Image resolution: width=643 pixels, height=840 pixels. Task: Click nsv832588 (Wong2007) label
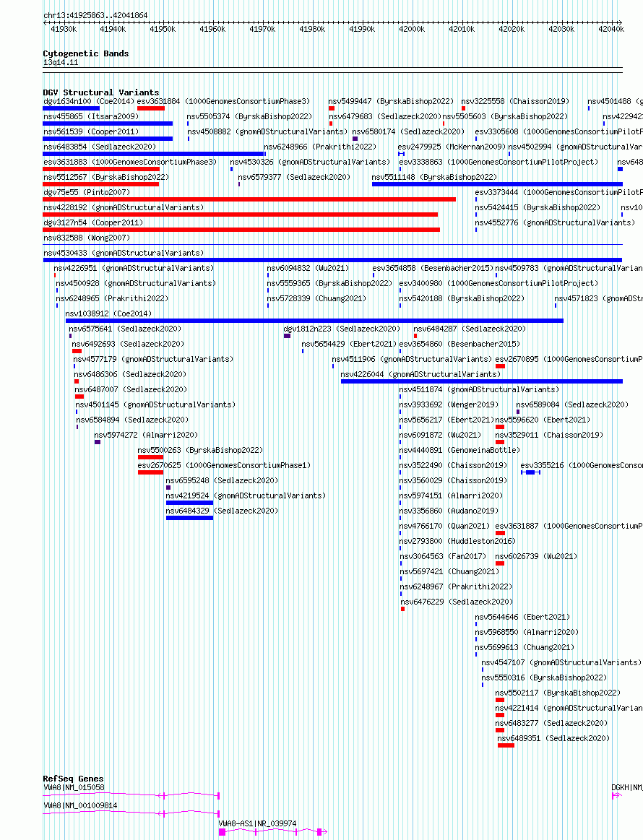[87, 238]
